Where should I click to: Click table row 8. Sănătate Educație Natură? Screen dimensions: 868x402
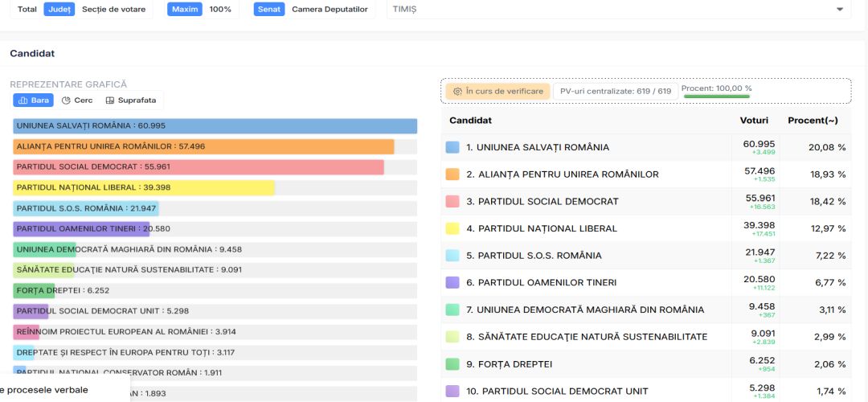coord(646,337)
